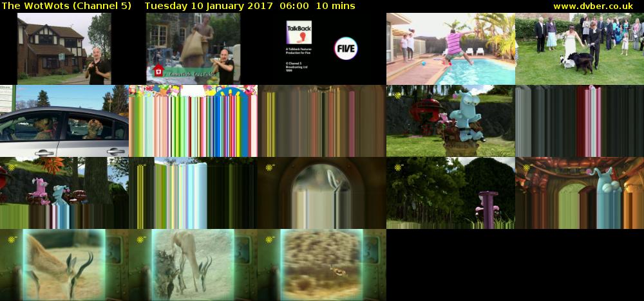Open thumbnail of man outside brick house
Screen dimensions: 644x301
(x=64, y=49)
